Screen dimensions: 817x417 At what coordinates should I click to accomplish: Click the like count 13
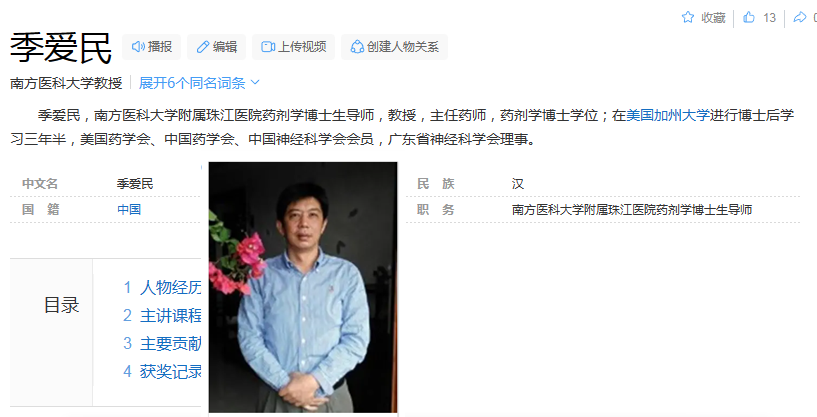770,18
